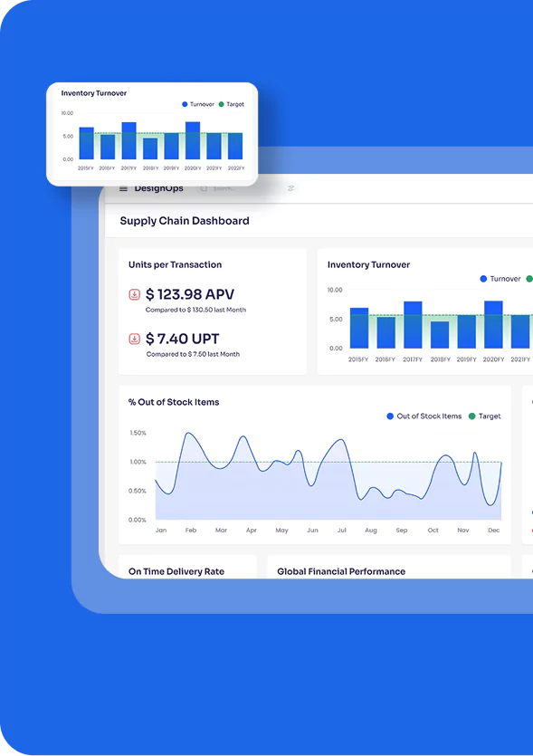
Task: Click the dashboard Inventory Turnover chart title
Action: 368,264
